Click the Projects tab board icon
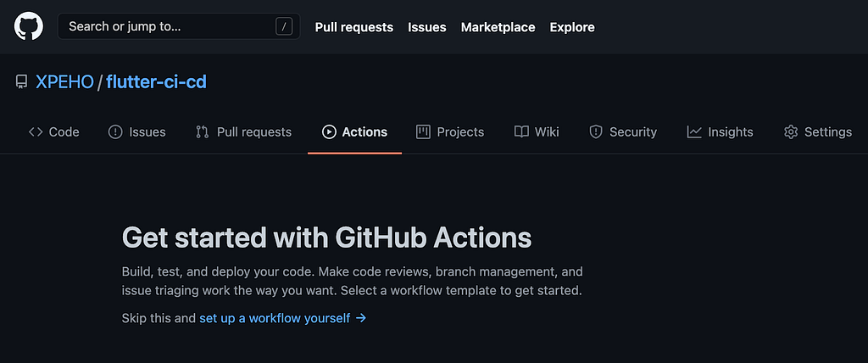Screen dimensions: 868x363 tap(423, 131)
